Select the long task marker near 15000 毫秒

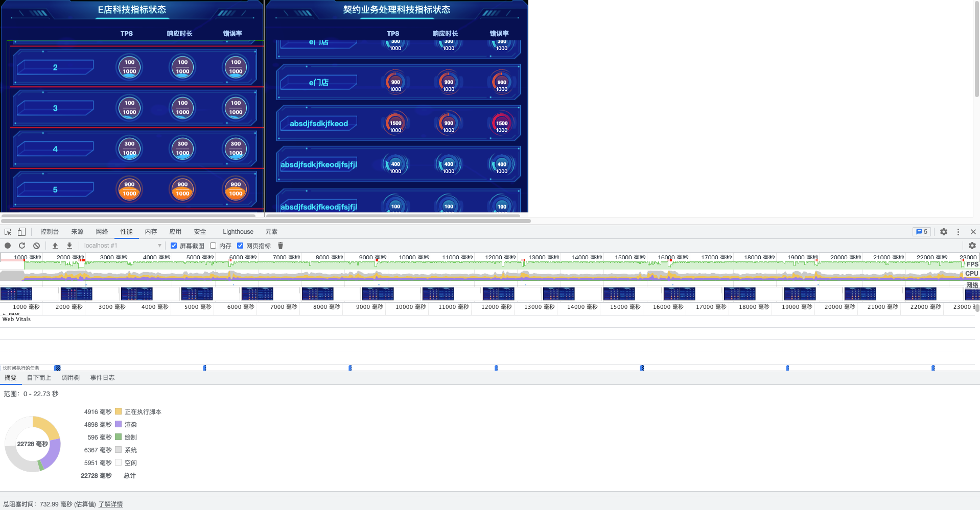pos(642,368)
